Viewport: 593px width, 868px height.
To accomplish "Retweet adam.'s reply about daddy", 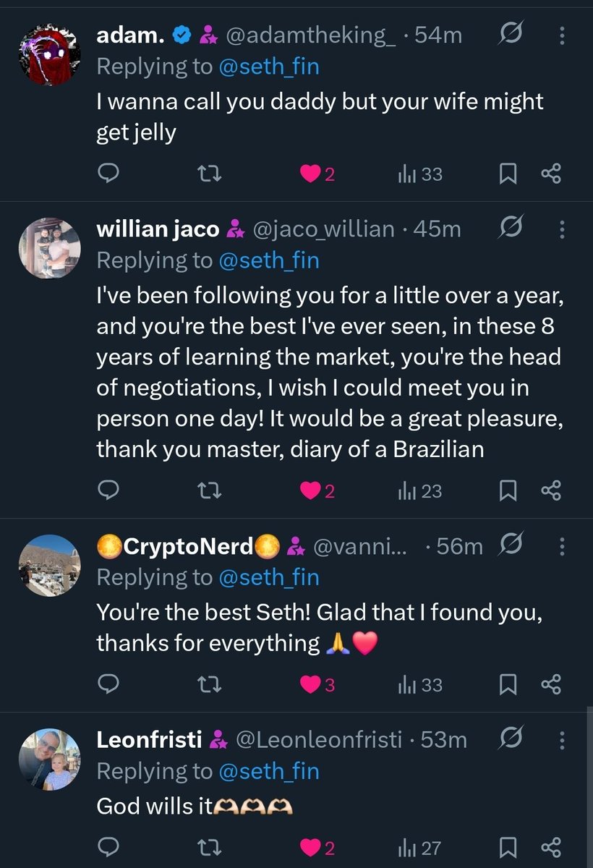I will point(209,174).
